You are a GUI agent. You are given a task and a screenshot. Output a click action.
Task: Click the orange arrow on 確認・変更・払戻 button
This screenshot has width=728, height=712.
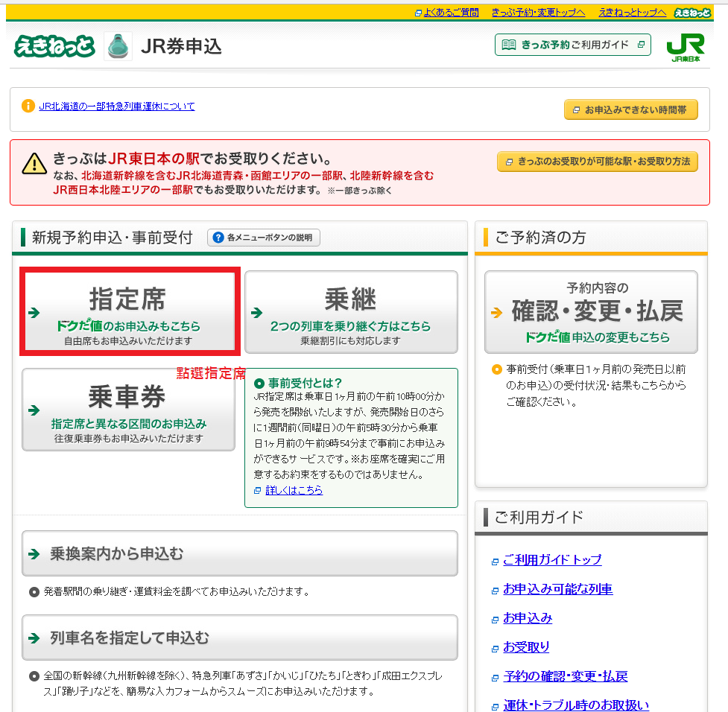pyautogui.click(x=496, y=313)
